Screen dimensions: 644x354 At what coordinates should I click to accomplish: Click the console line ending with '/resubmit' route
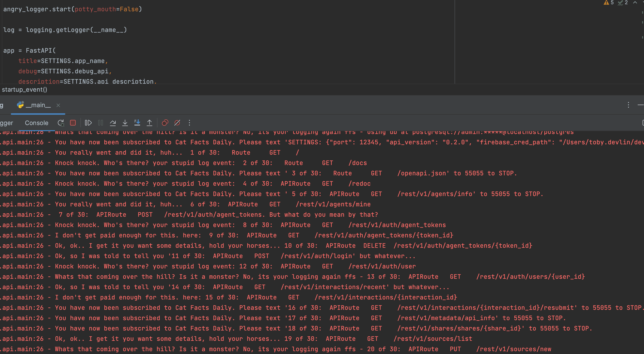[322, 308]
